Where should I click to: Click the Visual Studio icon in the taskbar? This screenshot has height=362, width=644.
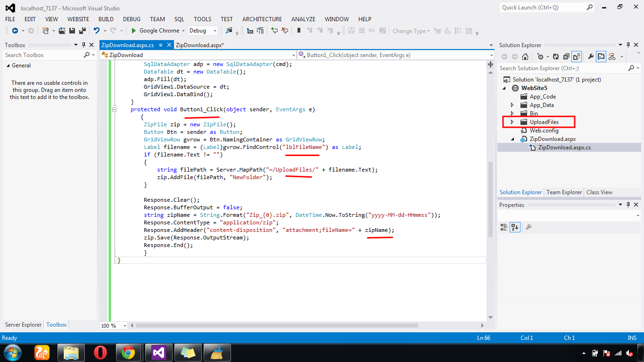[158, 352]
